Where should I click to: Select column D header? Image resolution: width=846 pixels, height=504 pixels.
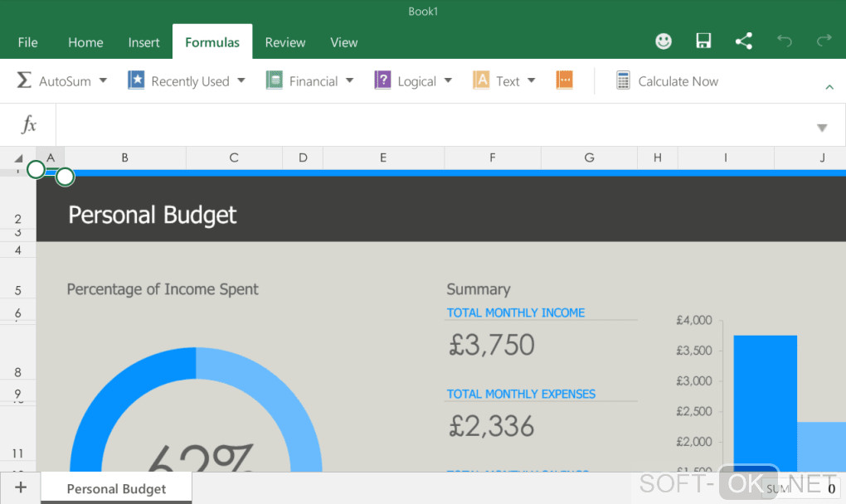303,157
